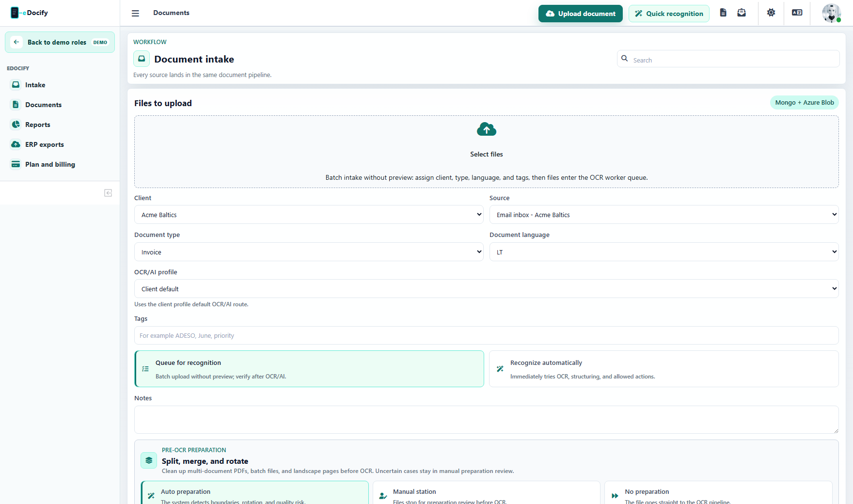Select Recognize automatically option
The image size is (853, 504).
[x=664, y=369]
